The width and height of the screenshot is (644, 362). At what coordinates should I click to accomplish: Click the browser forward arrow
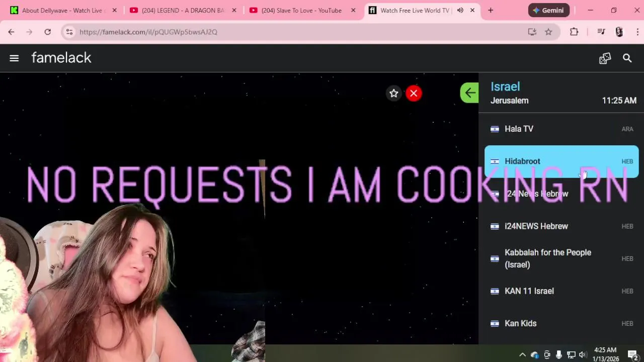tap(29, 32)
